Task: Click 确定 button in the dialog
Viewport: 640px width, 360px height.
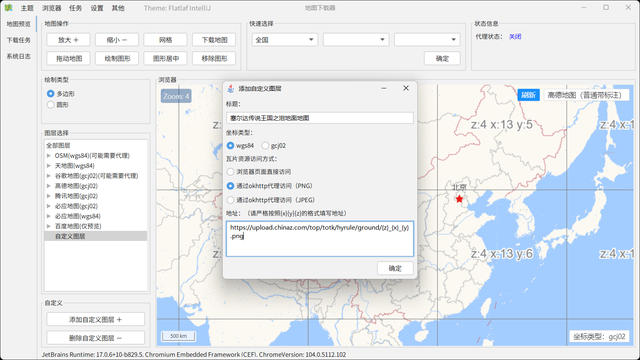Action: coord(395,268)
